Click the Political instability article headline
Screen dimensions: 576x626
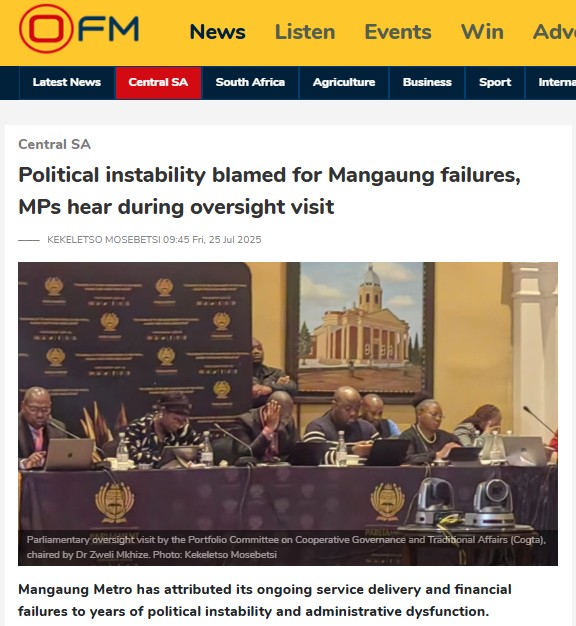[x=269, y=191]
